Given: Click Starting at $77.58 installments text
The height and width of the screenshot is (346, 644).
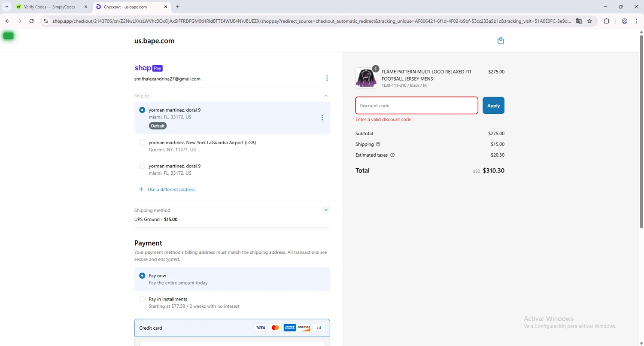Looking at the screenshot, I should point(194,307).
